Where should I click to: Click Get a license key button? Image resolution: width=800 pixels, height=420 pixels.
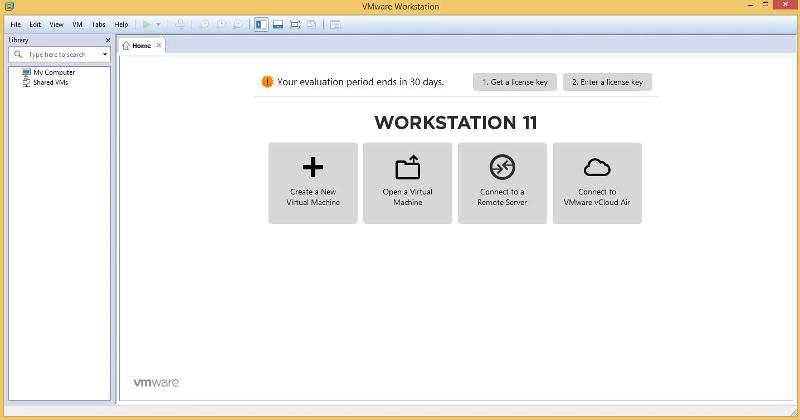515,82
